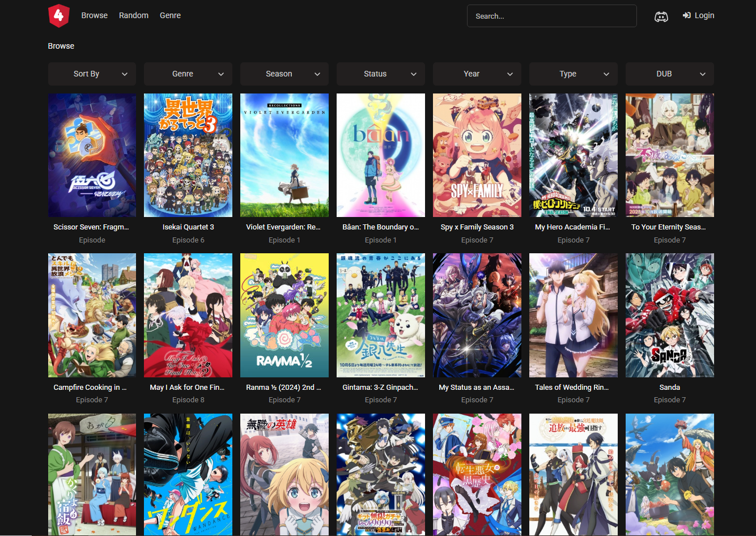Click the 'Ranma ½ (2024) 2nd ...' title
Viewport: 756px width, 536px height.
coord(283,387)
